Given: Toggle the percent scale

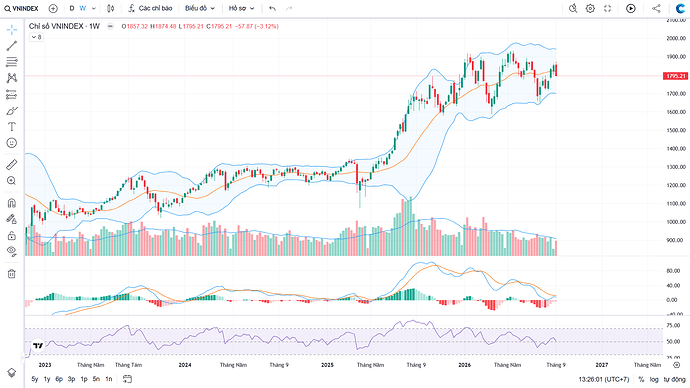Looking at the screenshot, I should (x=641, y=379).
